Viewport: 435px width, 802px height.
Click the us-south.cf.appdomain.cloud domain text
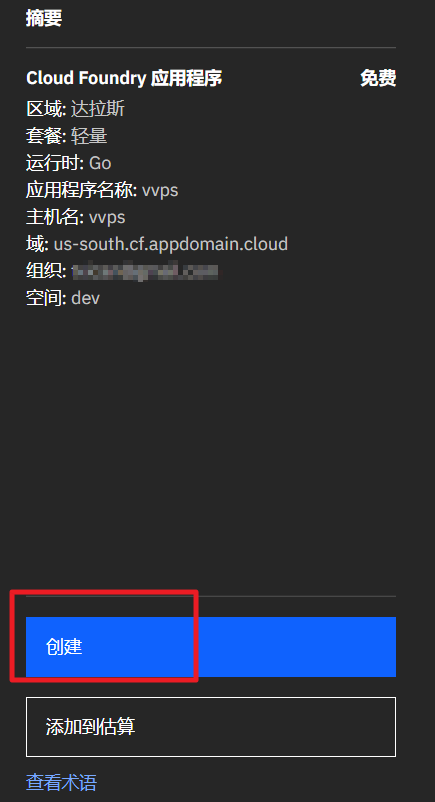pos(171,243)
